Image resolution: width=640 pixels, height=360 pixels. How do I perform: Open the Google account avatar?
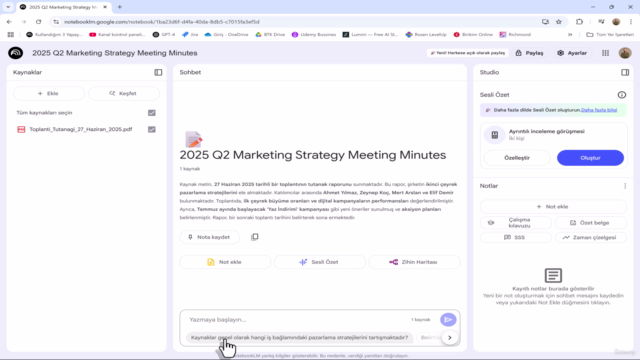click(625, 53)
